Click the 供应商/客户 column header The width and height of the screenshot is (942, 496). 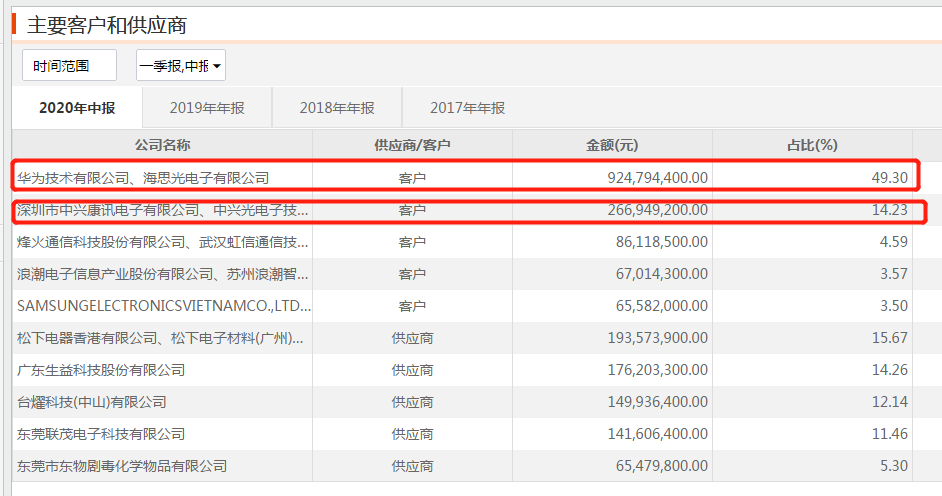[412, 145]
